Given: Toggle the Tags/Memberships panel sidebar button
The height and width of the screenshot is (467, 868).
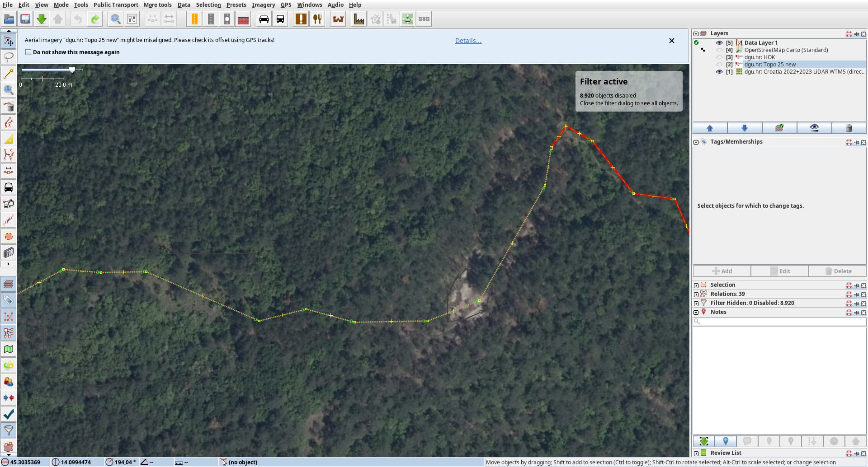Looking at the screenshot, I should coord(8,300).
